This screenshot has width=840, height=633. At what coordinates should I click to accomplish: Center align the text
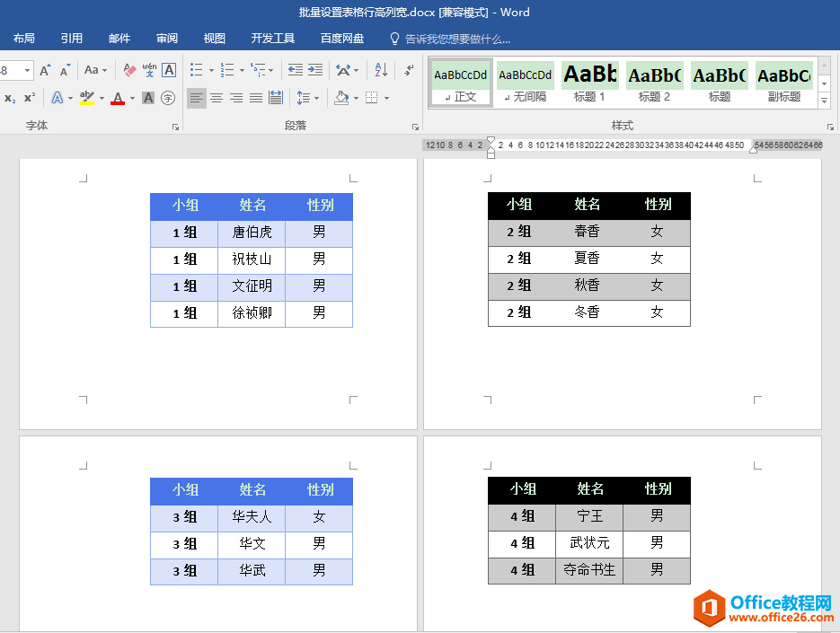click(x=217, y=98)
